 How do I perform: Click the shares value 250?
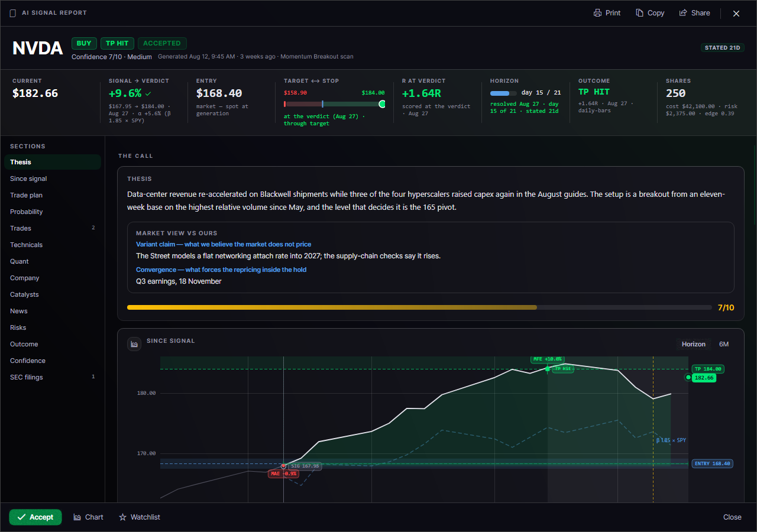tap(675, 93)
